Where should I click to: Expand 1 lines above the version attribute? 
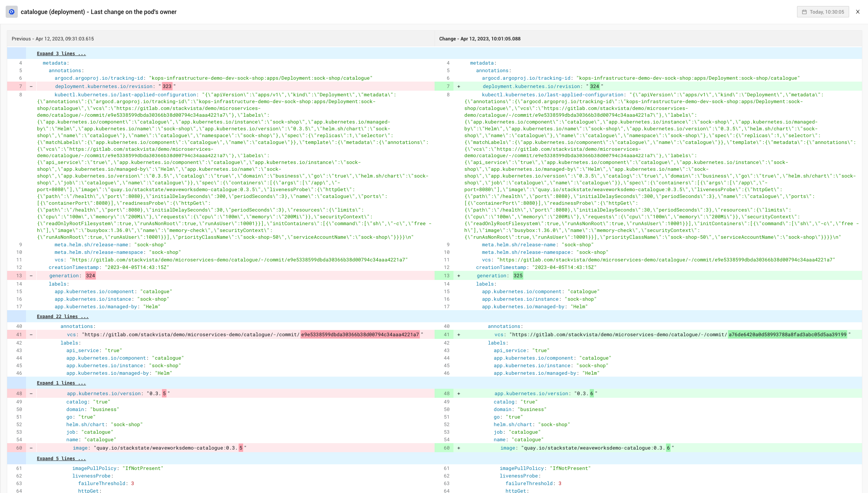pos(61,383)
